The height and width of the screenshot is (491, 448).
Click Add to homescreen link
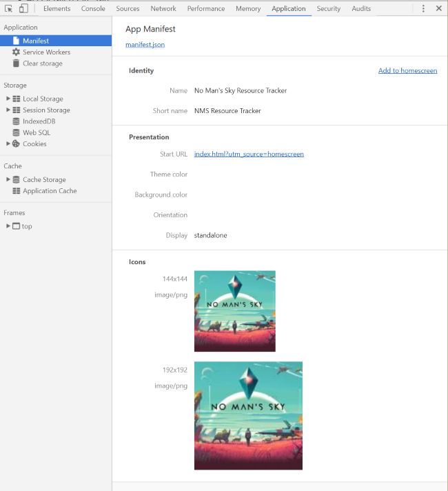tap(407, 71)
